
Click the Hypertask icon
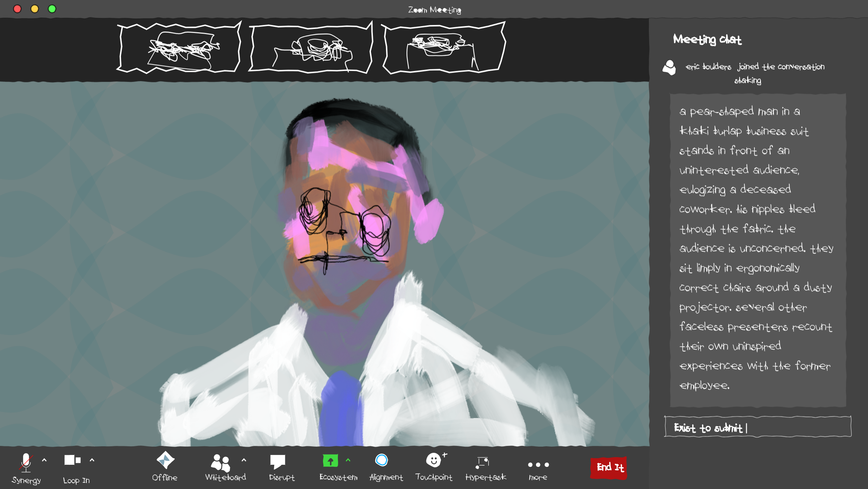(x=483, y=462)
